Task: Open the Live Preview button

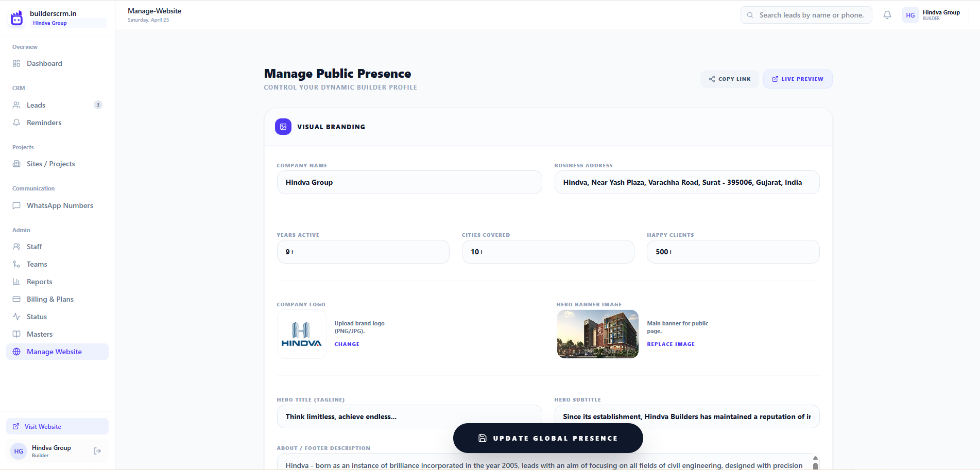Action: [x=797, y=79]
